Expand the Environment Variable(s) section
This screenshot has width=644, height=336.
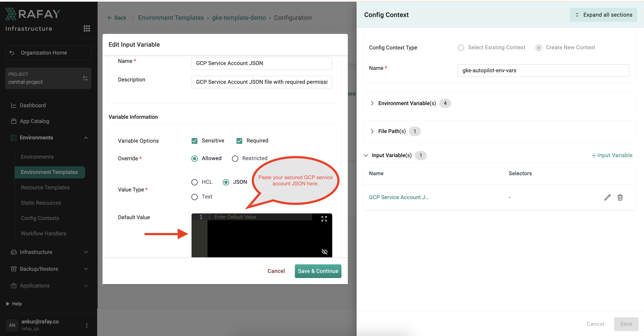(x=372, y=103)
